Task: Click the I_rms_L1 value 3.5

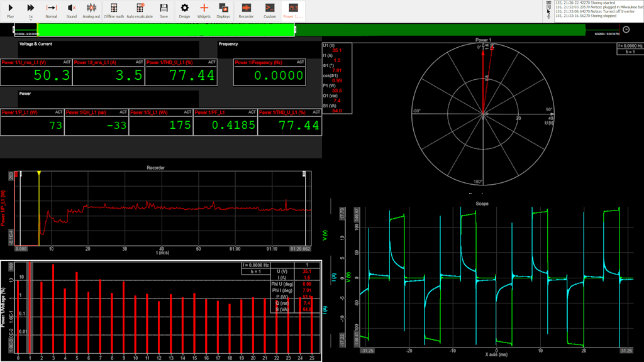Action: pyautogui.click(x=128, y=75)
